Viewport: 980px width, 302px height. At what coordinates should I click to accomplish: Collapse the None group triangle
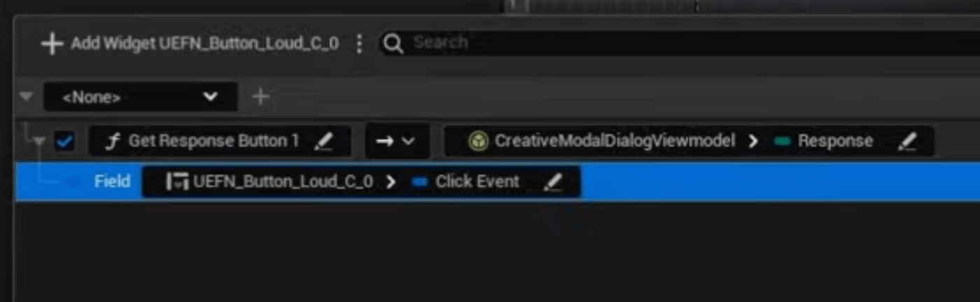pos(27,97)
